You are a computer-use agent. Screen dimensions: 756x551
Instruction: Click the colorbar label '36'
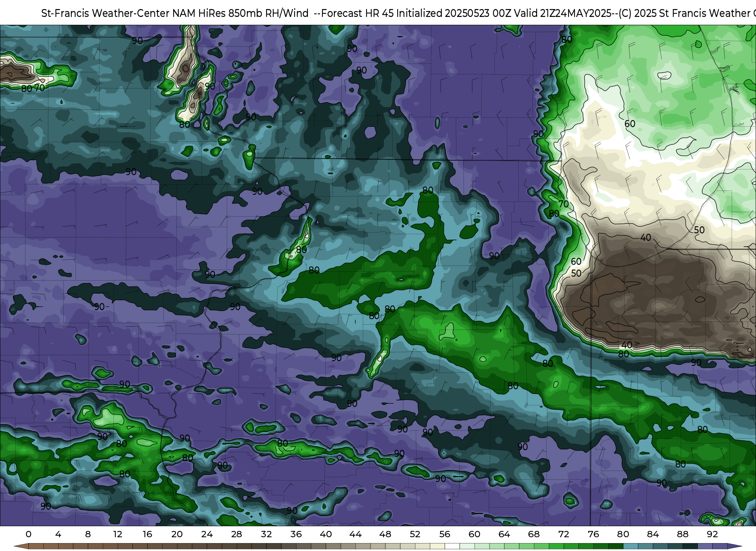click(x=296, y=534)
